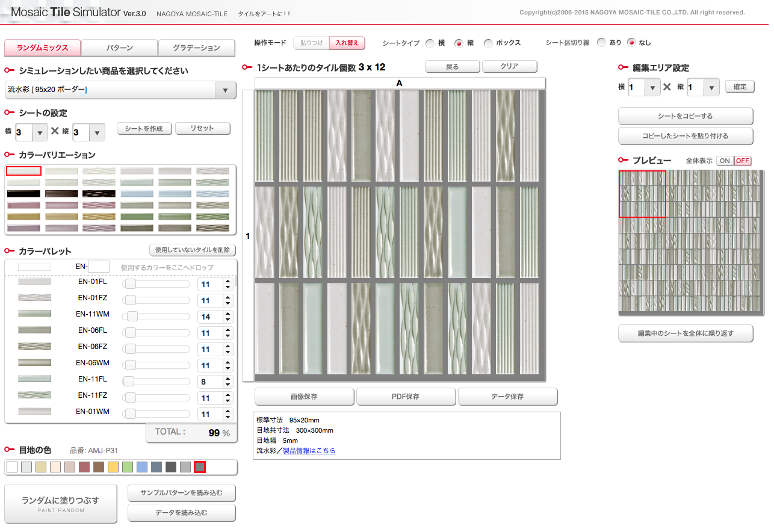
Task: Click the EN-01FL tile icon in palette
Action: (34, 281)
